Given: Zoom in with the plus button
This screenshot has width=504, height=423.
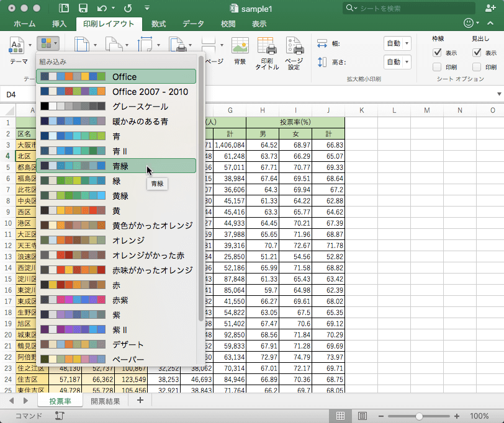Looking at the screenshot, I should coord(456,416).
